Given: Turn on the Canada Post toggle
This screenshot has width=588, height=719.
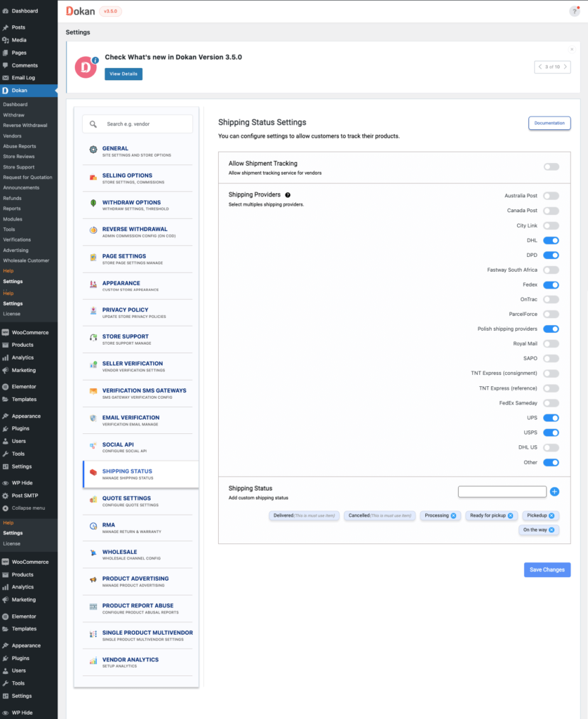Looking at the screenshot, I should coord(551,211).
